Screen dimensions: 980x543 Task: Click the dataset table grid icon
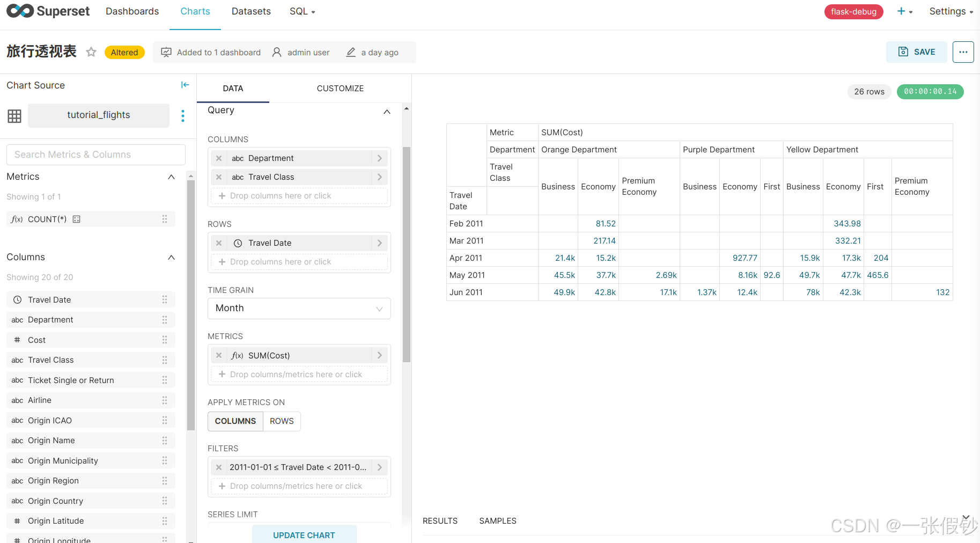pos(14,116)
